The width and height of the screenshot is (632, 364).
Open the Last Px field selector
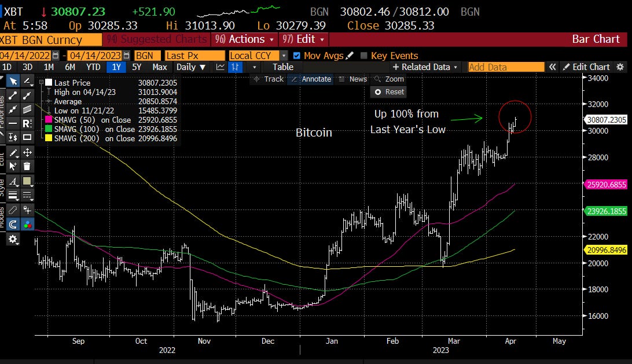pos(194,56)
